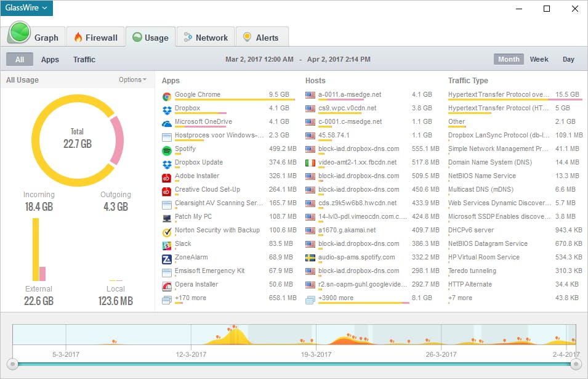Click the Domain Name System (DNS) entry

click(489, 162)
